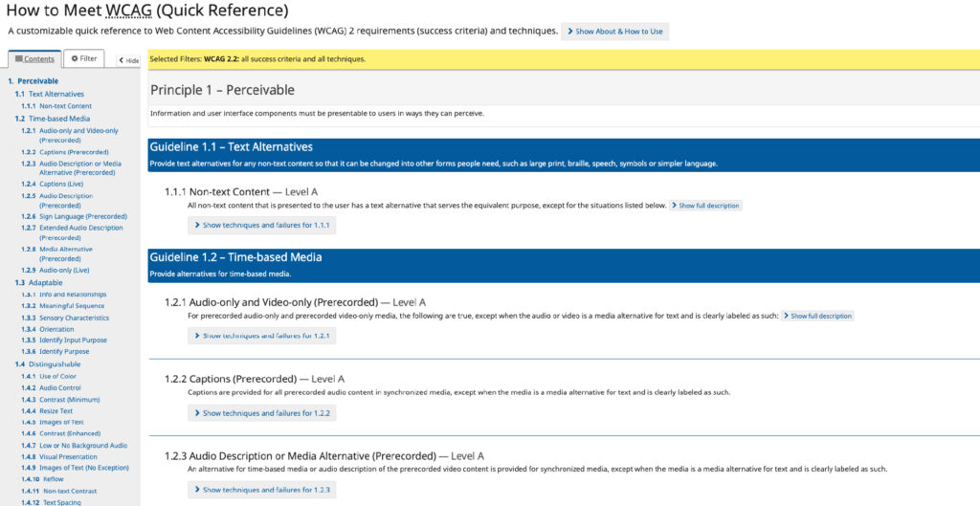The width and height of the screenshot is (980, 506).
Task: Open the Filter tab
Action: 84,59
